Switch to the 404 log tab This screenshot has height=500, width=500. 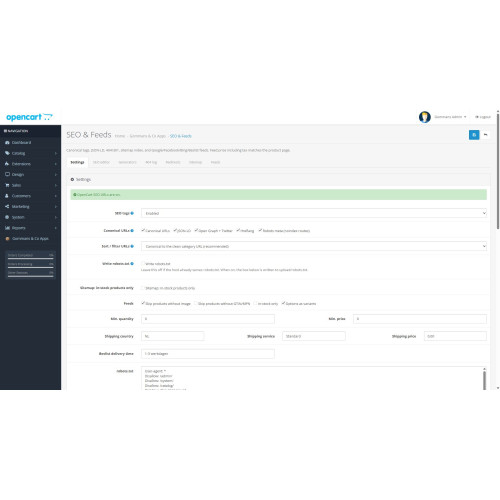tap(151, 162)
